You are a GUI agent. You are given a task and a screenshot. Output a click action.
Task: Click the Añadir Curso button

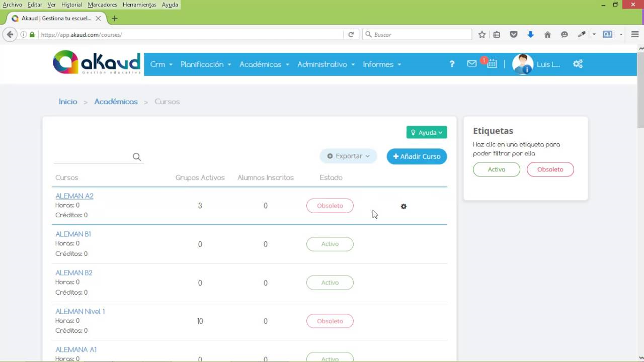(x=417, y=156)
